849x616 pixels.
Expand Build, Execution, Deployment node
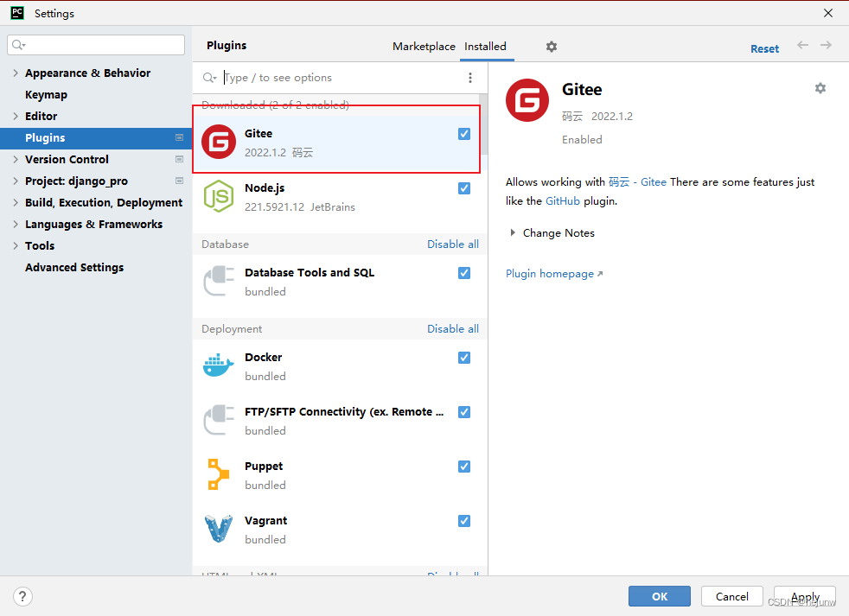[x=16, y=202]
